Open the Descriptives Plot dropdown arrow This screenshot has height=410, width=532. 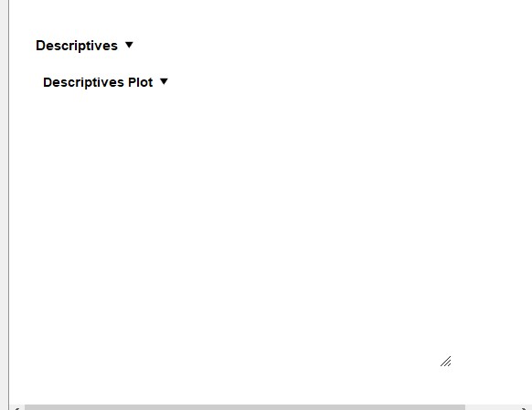pos(164,81)
